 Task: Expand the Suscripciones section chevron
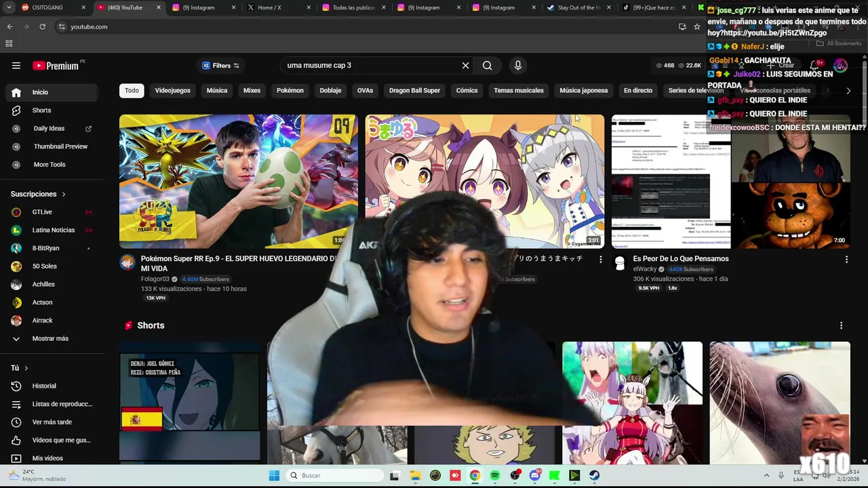pyautogui.click(x=64, y=195)
